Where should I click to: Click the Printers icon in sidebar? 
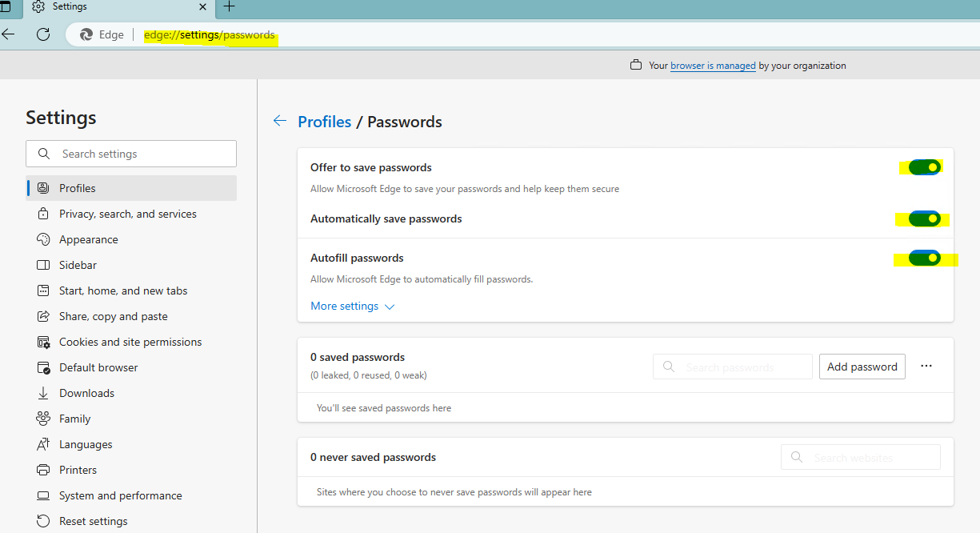pyautogui.click(x=43, y=470)
